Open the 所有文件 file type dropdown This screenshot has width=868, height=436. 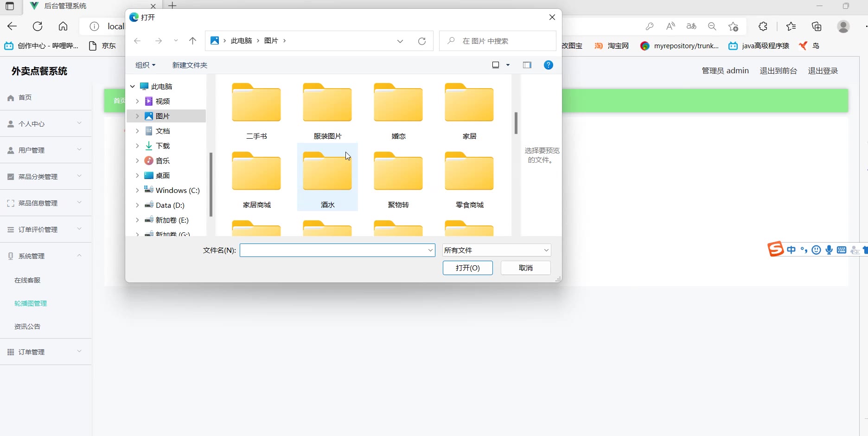point(497,250)
